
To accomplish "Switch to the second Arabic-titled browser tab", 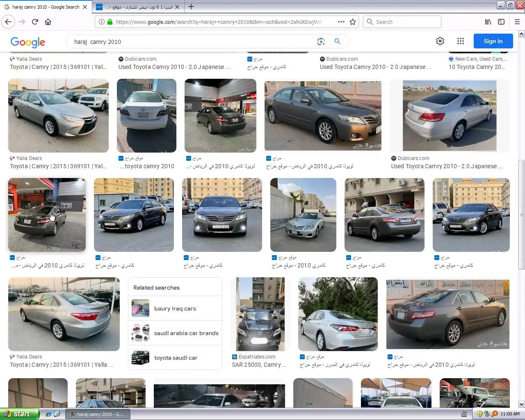I will point(138,7).
